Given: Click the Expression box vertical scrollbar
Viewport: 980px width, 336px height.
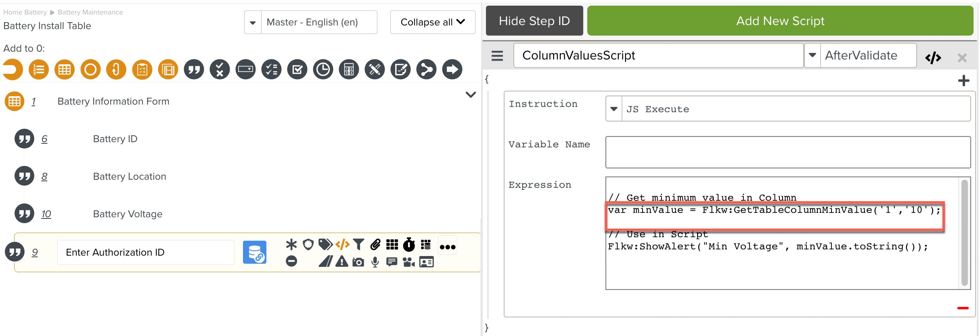Looking at the screenshot, I should (964, 233).
